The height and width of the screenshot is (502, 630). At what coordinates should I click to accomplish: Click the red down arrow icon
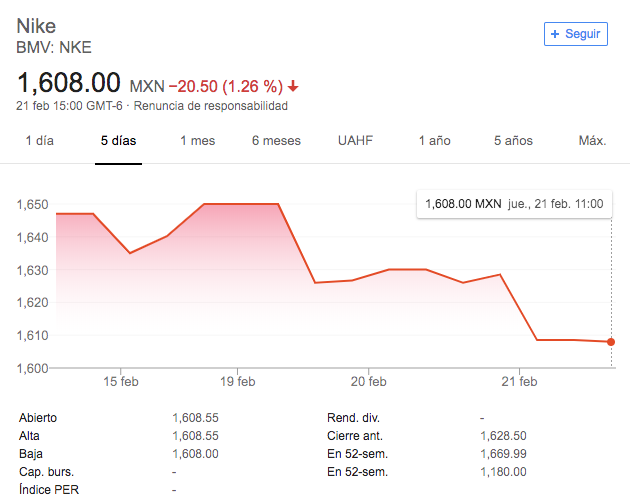(x=293, y=85)
